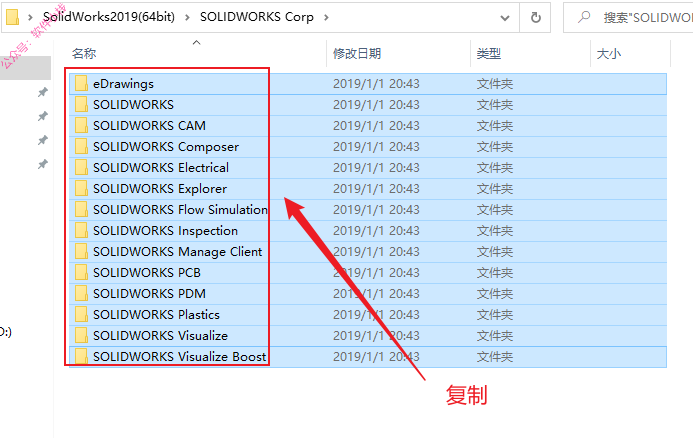
Task: Click the SOLIDWORKS CAM row modified date
Action: tap(376, 126)
